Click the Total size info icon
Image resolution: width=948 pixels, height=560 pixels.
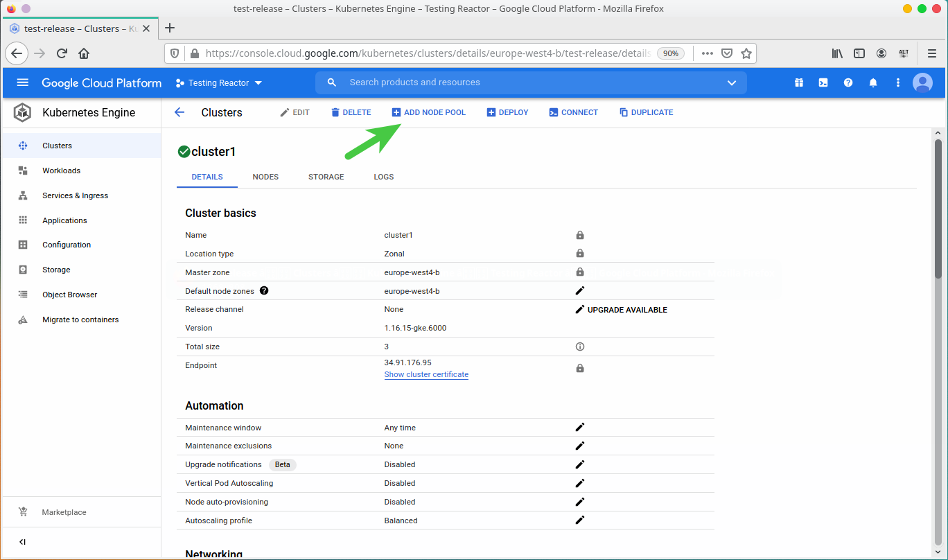tap(580, 347)
